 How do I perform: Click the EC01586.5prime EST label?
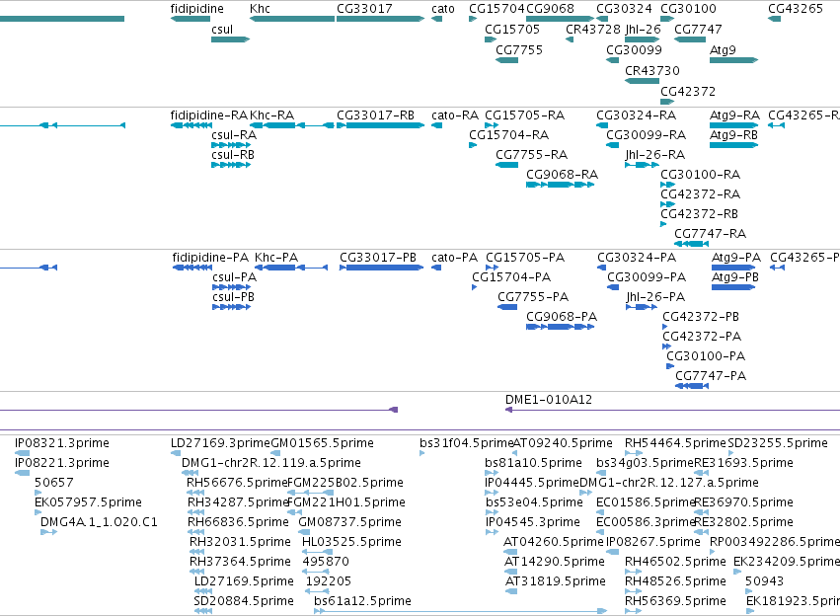coord(646,501)
